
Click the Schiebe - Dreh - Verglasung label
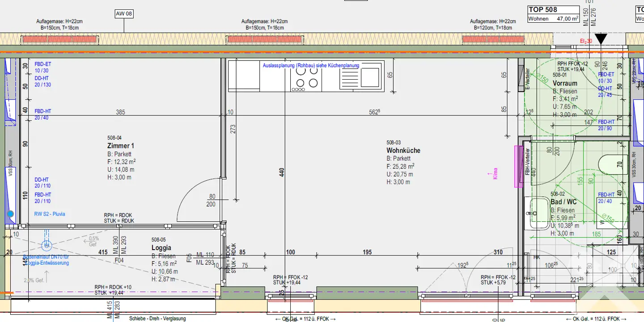[157, 318]
